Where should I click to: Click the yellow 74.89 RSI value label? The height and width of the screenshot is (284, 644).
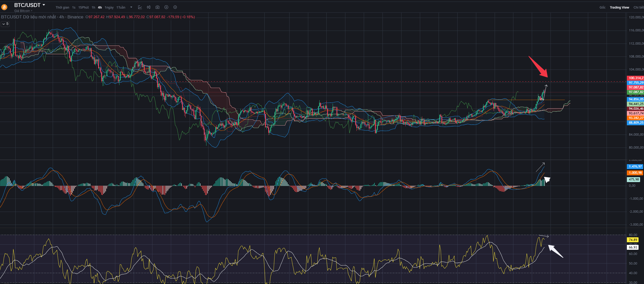pos(633,240)
